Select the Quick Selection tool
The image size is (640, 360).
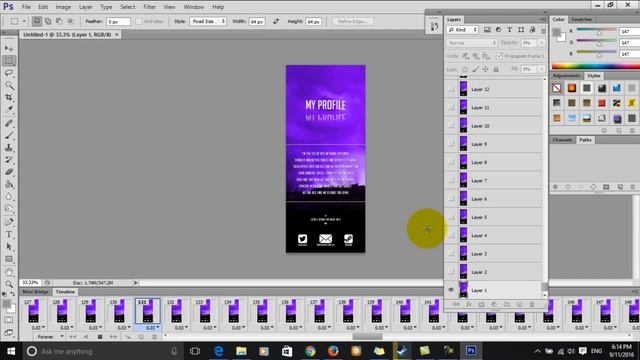coord(9,85)
